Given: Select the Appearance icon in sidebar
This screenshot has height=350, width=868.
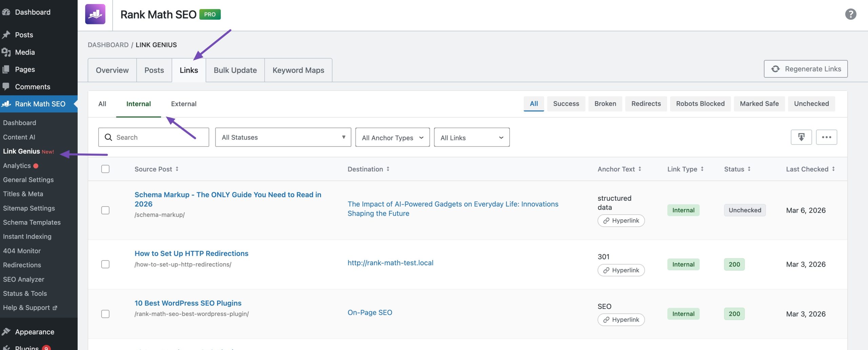Looking at the screenshot, I should [6, 332].
